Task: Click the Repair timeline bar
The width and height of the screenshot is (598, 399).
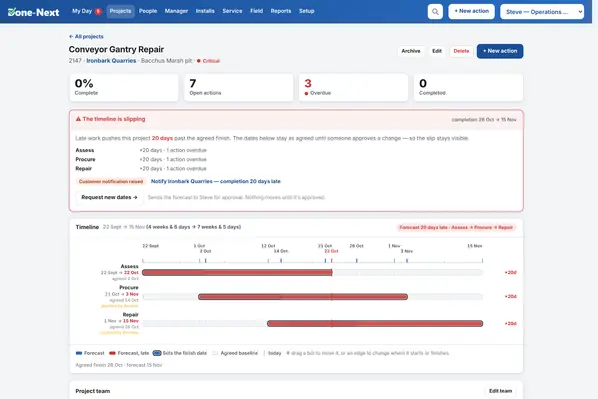Action: click(375, 323)
